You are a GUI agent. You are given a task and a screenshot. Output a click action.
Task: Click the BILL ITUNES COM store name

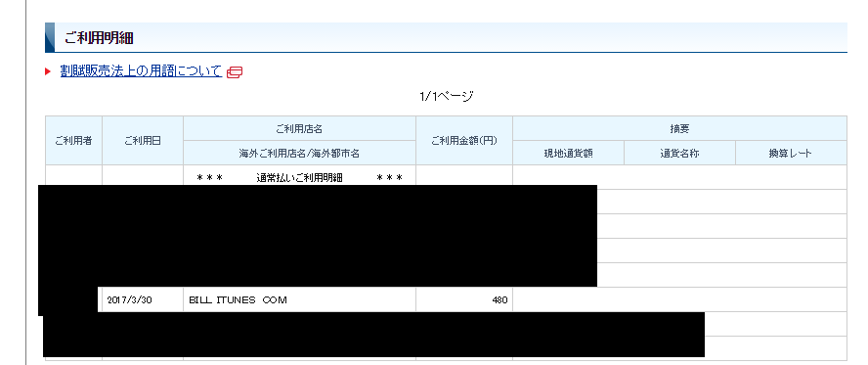[x=239, y=300]
